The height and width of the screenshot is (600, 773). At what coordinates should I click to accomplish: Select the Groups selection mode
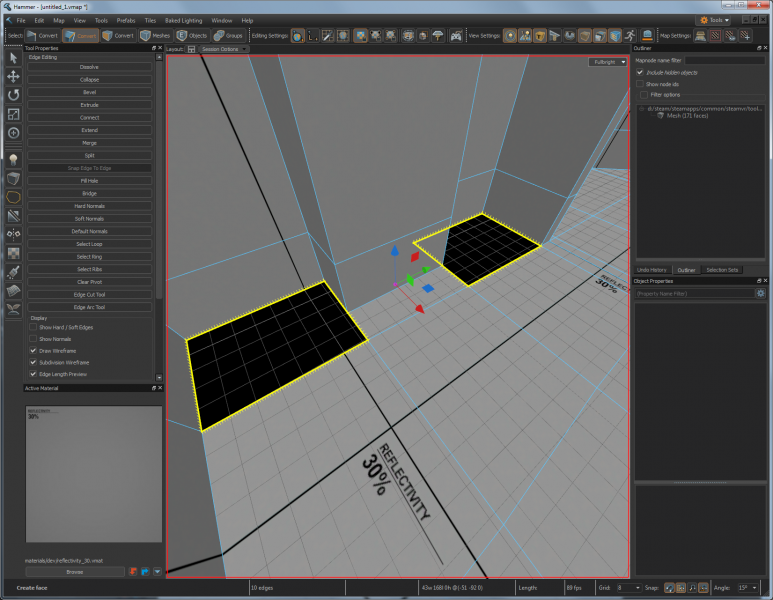tap(228, 35)
